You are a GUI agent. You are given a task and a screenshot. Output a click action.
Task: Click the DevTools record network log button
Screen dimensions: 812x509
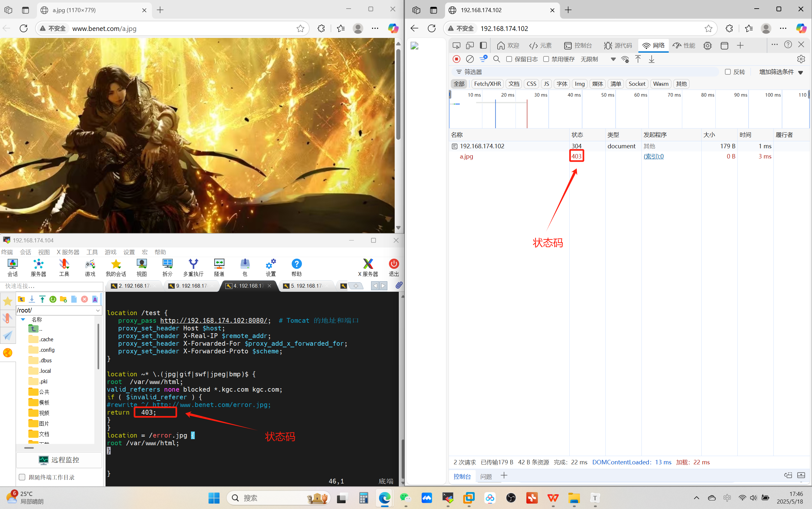click(456, 59)
